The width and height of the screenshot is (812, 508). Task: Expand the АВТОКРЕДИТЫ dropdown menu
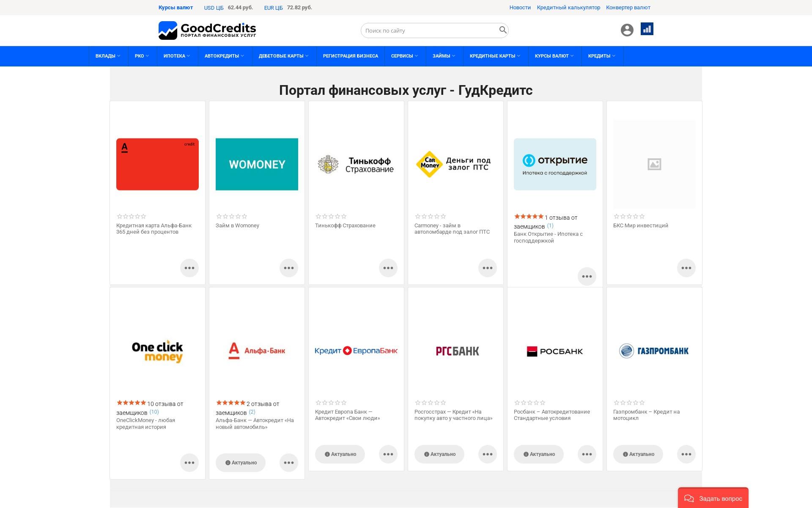pyautogui.click(x=224, y=56)
